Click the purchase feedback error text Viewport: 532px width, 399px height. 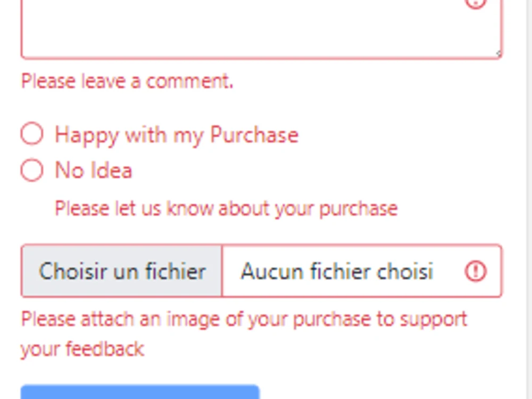(x=226, y=208)
